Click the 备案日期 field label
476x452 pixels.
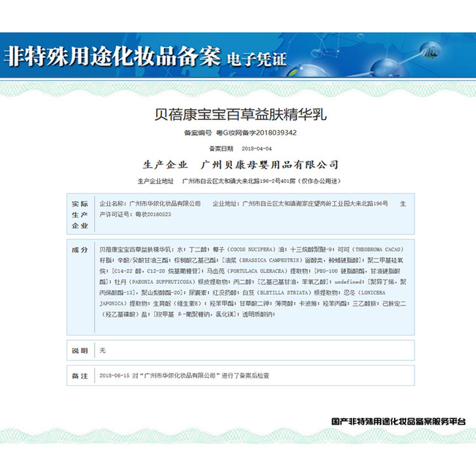(221, 148)
